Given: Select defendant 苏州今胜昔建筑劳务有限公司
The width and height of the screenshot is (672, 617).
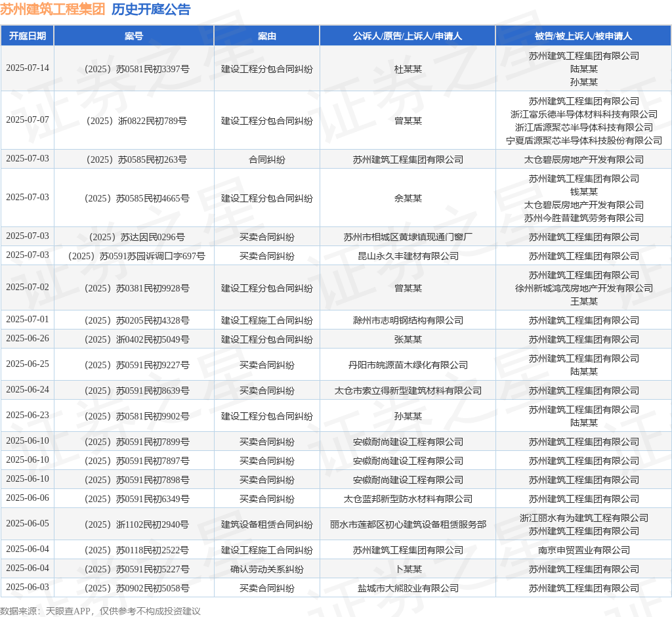Looking at the screenshot, I should coord(583,218).
